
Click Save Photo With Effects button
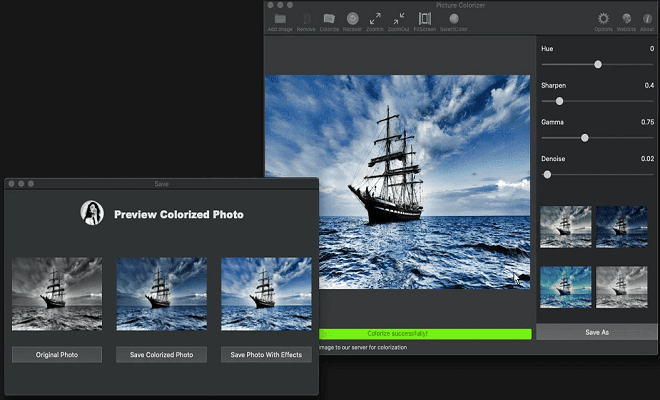click(x=266, y=355)
